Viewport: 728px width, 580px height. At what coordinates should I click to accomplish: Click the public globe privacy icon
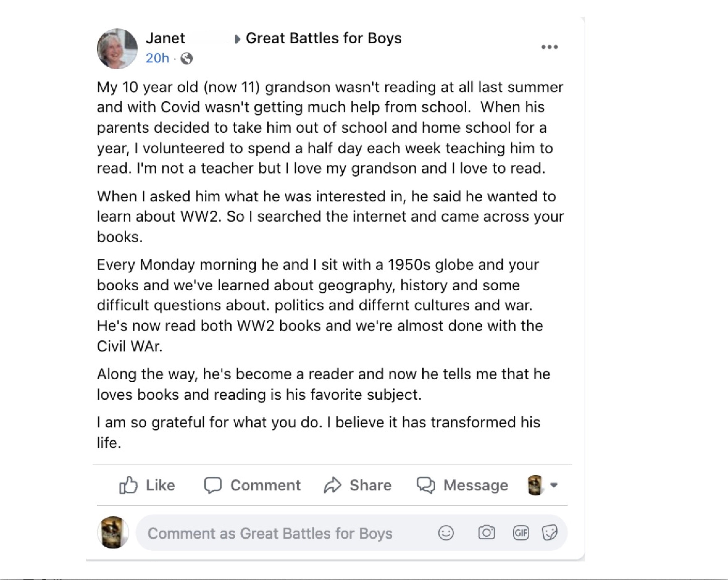(x=186, y=59)
